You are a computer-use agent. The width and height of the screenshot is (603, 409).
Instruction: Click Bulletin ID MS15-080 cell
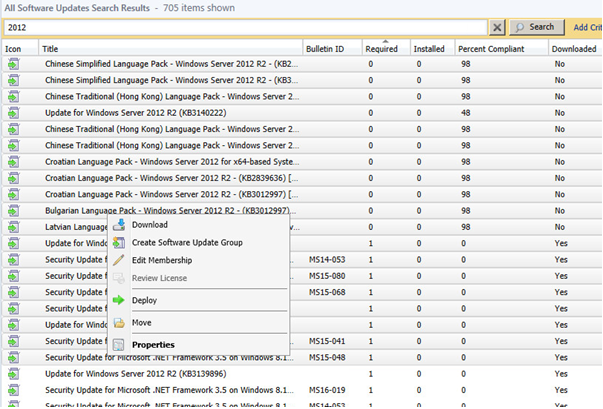click(x=327, y=276)
